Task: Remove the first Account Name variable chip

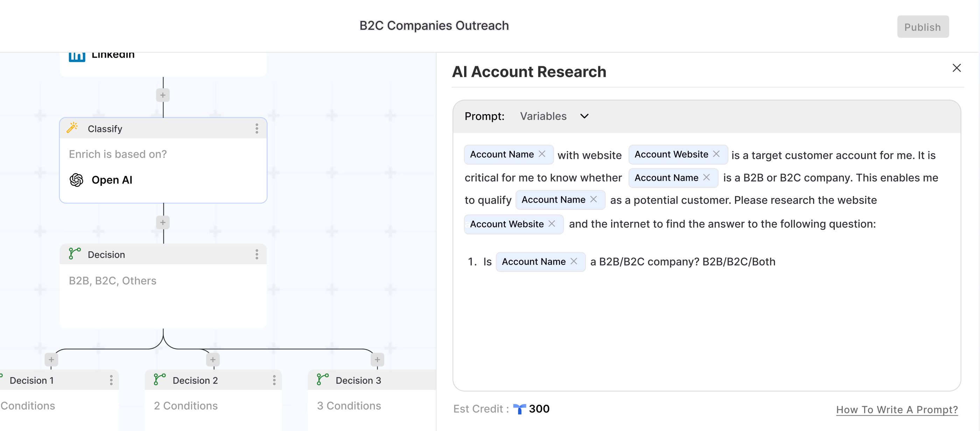Action: coord(542,154)
